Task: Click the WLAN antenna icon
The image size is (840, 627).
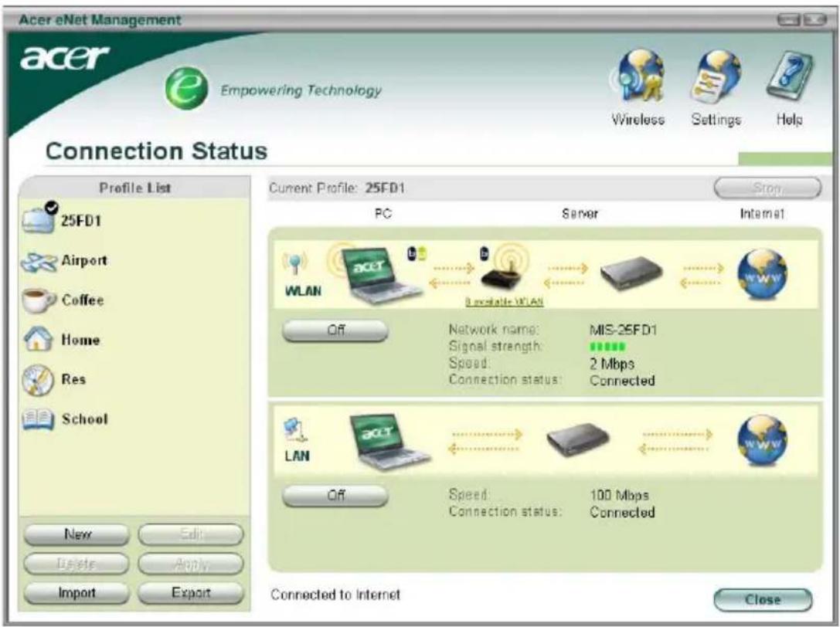Action: click(x=294, y=263)
